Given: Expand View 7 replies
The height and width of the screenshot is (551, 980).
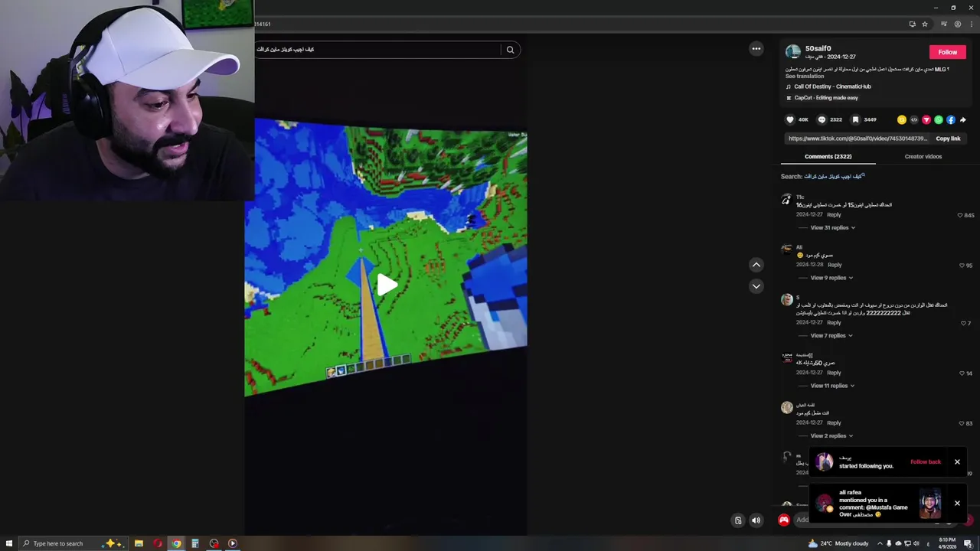Looking at the screenshot, I should [831, 336].
